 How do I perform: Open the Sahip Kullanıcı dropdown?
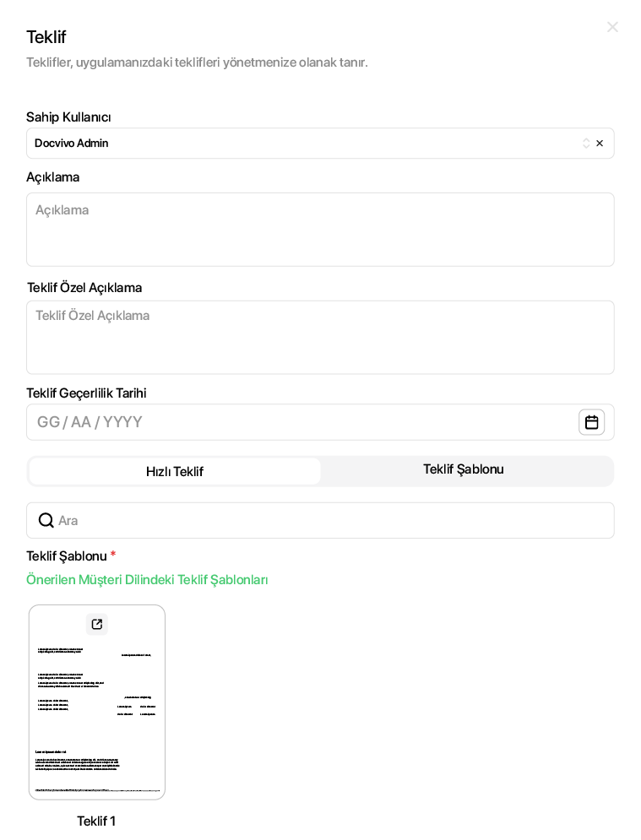click(x=304, y=144)
